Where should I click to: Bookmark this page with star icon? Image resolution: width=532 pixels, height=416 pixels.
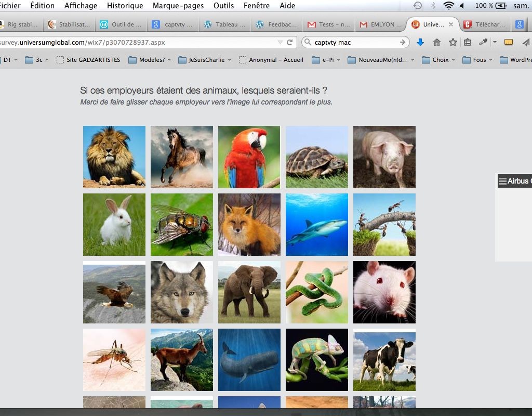click(x=453, y=42)
